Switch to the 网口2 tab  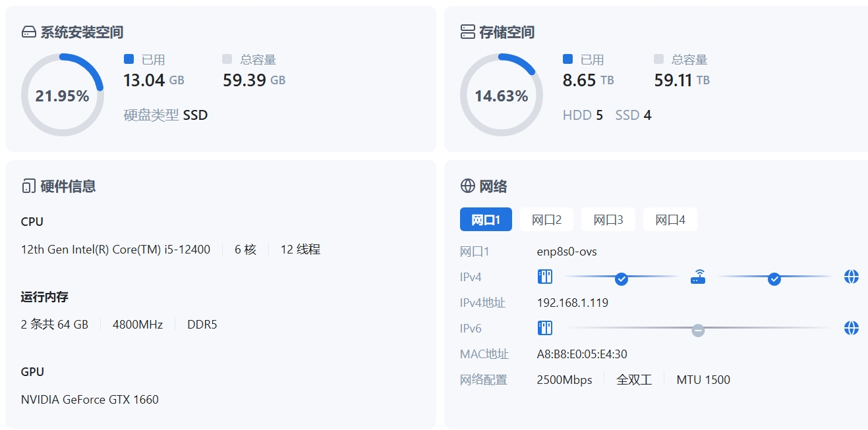click(x=546, y=219)
